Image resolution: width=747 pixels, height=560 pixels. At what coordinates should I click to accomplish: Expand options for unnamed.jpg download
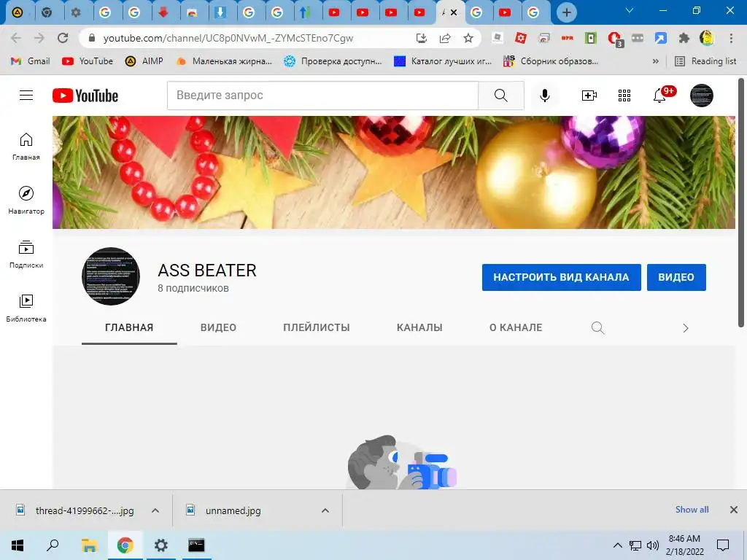(x=325, y=510)
